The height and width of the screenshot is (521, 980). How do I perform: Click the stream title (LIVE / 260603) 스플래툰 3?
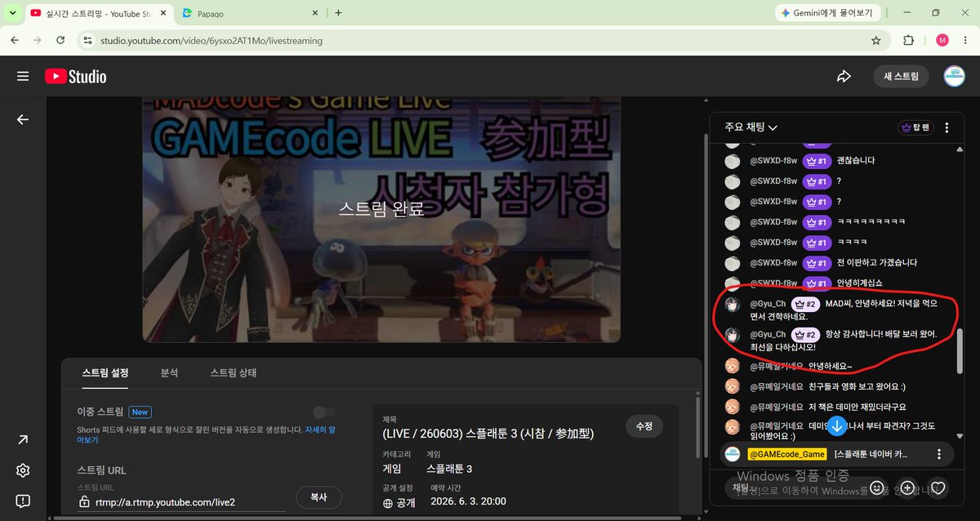click(x=488, y=434)
